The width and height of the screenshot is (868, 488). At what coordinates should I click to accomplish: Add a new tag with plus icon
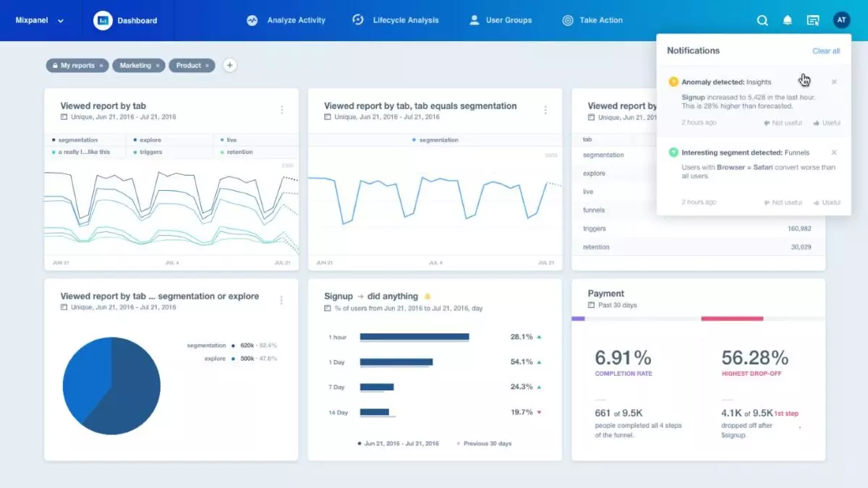[229, 65]
